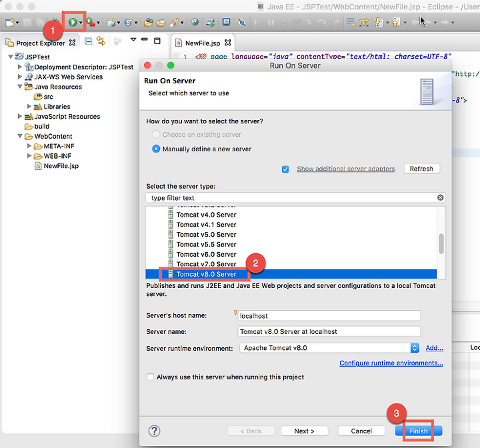This screenshot has width=480, height=448.
Task: Maximize the Project Explorer view
Action: 157,41
